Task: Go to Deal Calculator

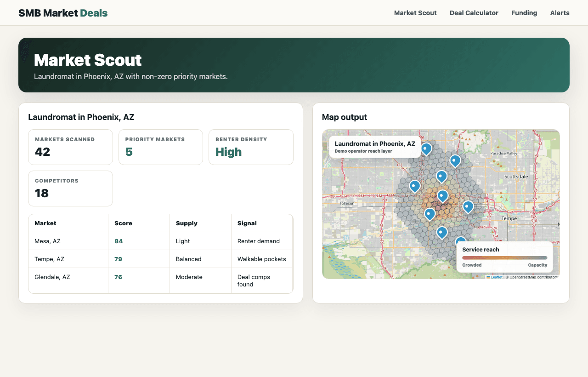Action: 474,13
